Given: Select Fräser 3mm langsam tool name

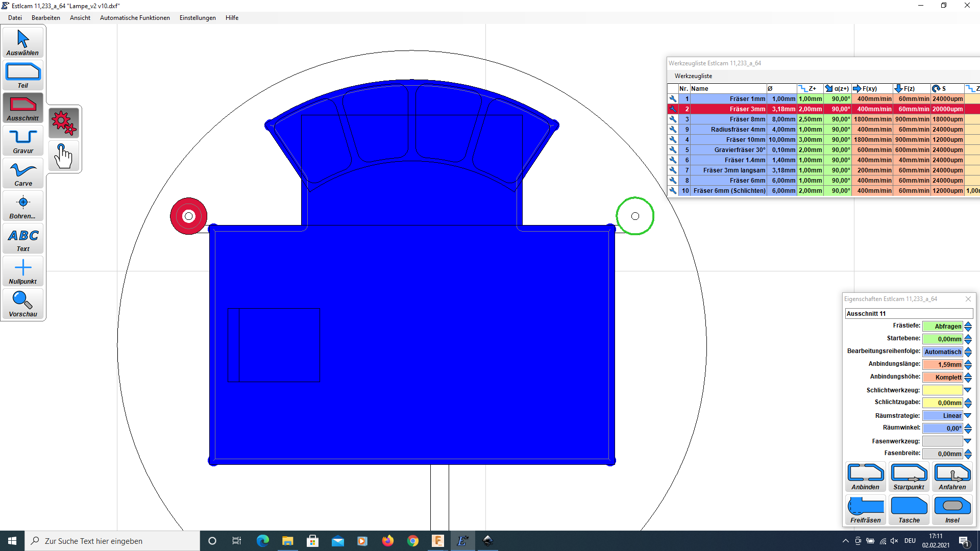Looking at the screenshot, I should [728, 170].
